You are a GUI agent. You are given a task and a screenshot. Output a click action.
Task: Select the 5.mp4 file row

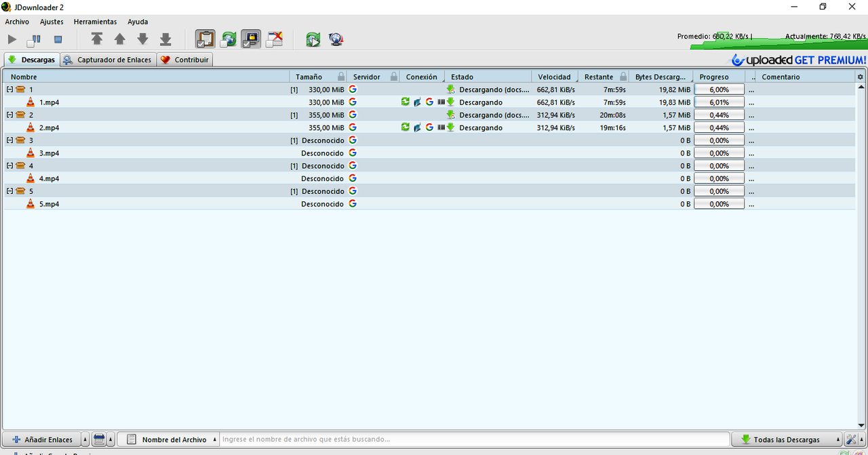click(x=430, y=204)
